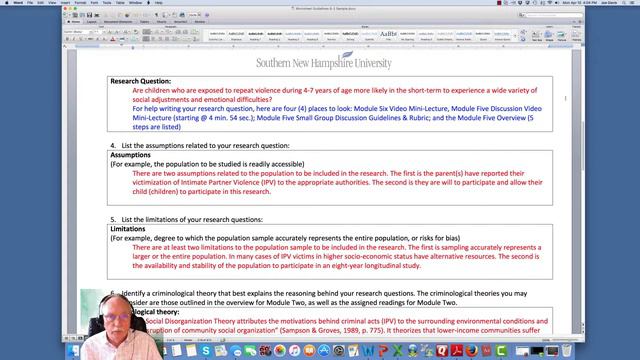Viewport: 640px width, 360px height.
Task: Open Firefox from the Dock
Action: (x=471, y=351)
